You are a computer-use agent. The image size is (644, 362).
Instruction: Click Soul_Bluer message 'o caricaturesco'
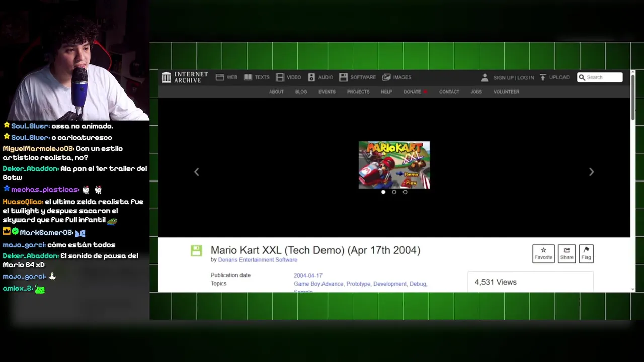pos(82,137)
